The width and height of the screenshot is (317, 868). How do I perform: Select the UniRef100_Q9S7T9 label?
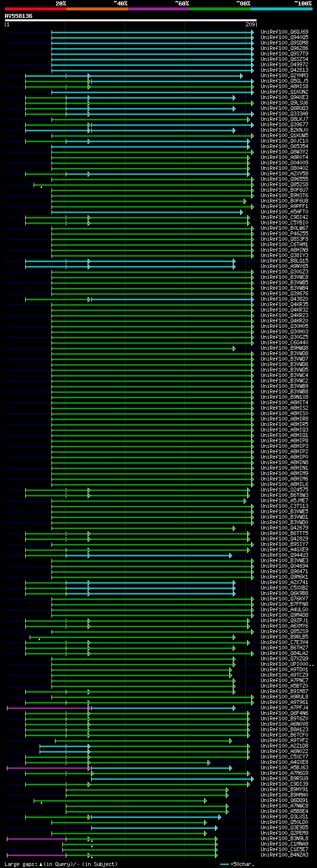(x=284, y=54)
